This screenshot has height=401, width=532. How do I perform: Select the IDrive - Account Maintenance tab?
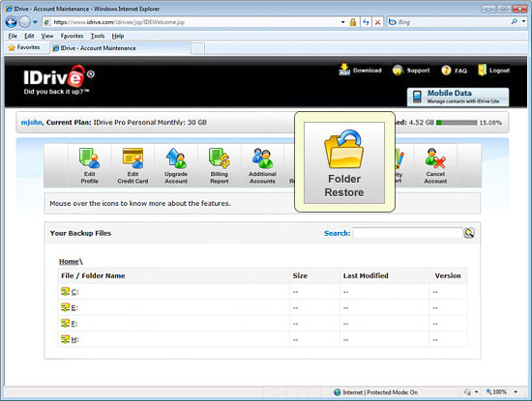[120, 48]
